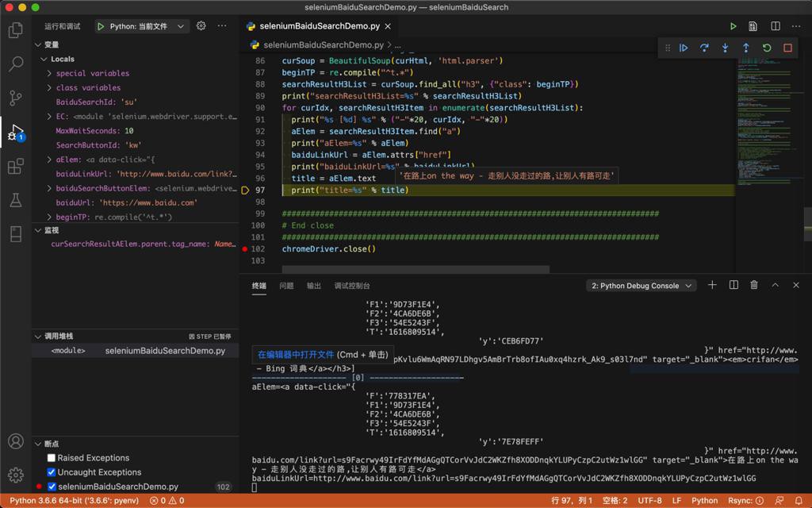812x508 pixels.
Task: Close the seleniumBaiduSearchDemo.py tab
Action: pyautogui.click(x=388, y=26)
